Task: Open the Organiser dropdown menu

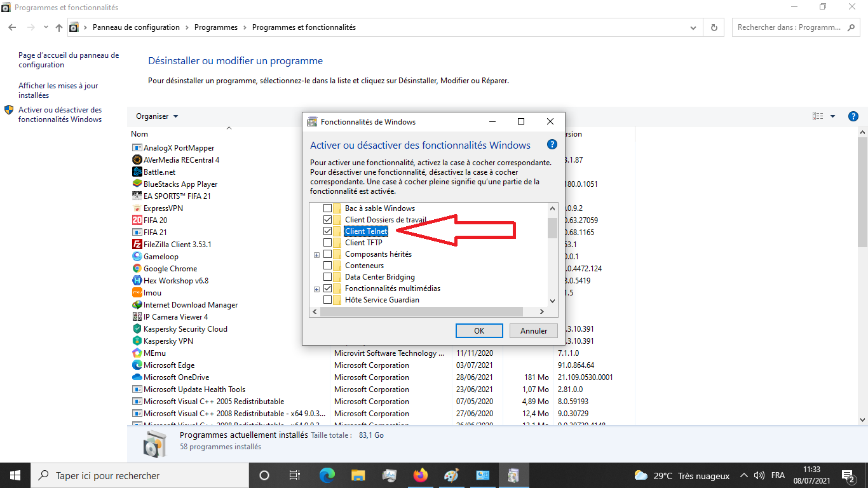Action: pos(157,116)
